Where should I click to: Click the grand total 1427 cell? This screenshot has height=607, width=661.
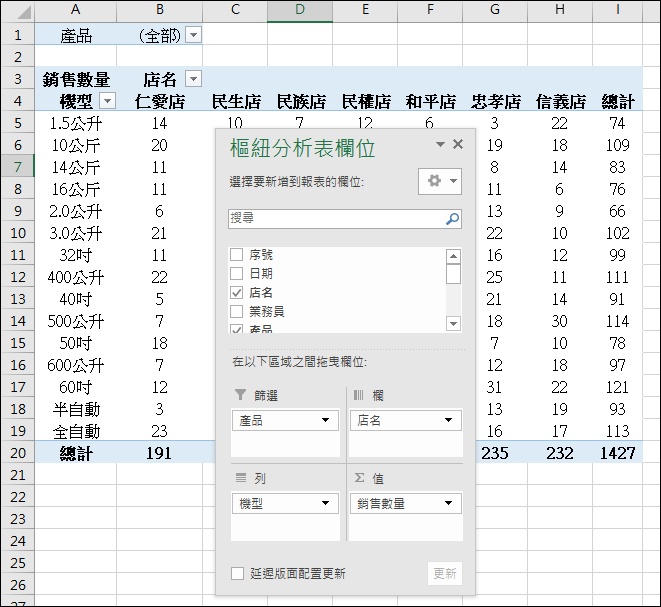(x=618, y=453)
